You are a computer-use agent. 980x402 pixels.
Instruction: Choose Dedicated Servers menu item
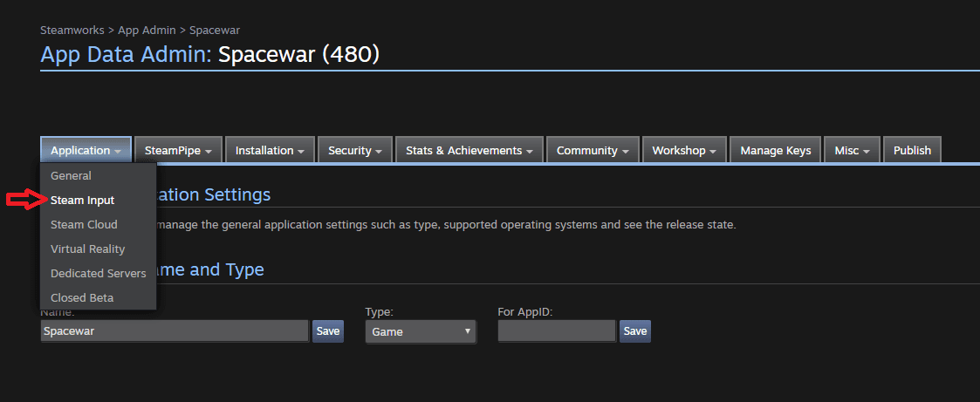click(x=98, y=273)
